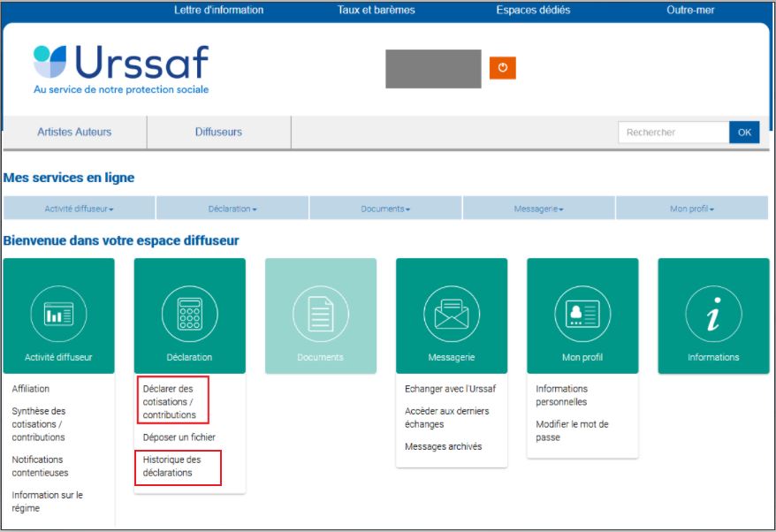The height and width of the screenshot is (532, 776).
Task: Click the slogan 'Au service de notre protection sociale'
Action: click(x=121, y=89)
